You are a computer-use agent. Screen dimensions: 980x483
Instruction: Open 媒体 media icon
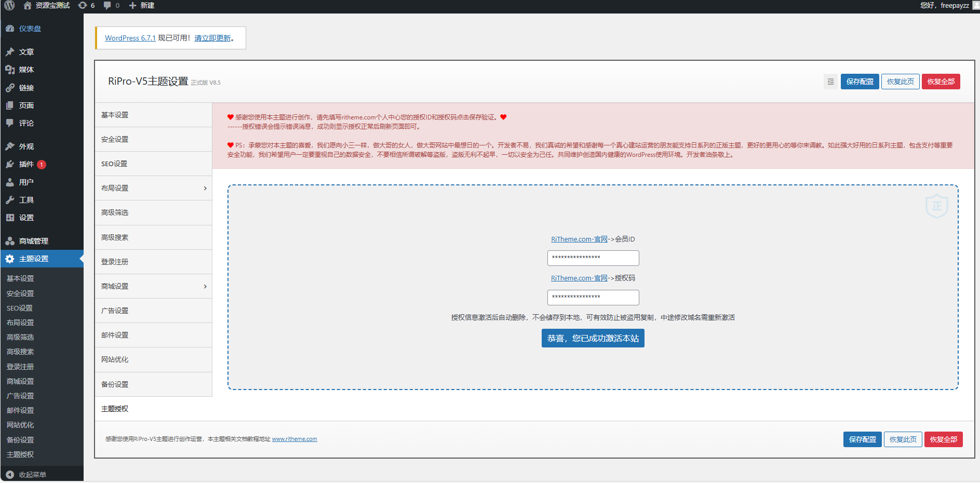(x=10, y=70)
